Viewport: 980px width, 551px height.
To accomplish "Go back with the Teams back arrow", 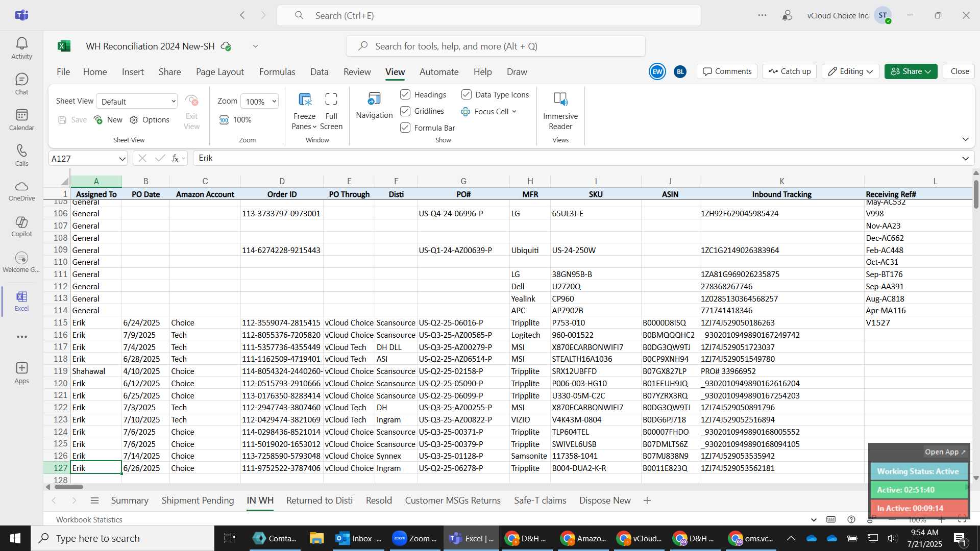I will pos(242,15).
